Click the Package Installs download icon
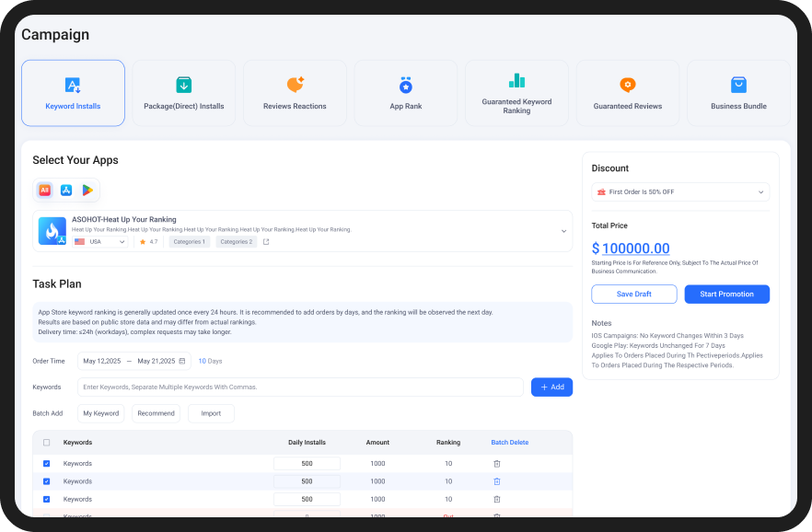The height and width of the screenshot is (532, 812). (184, 85)
